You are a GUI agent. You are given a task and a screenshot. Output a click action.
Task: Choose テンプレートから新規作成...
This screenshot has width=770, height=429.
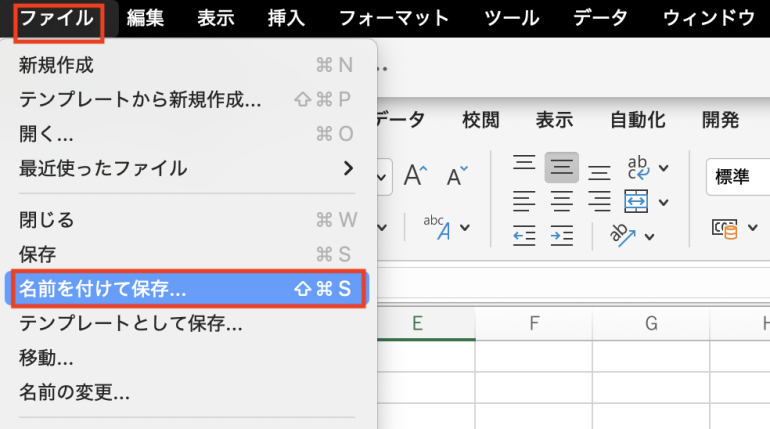click(x=187, y=100)
